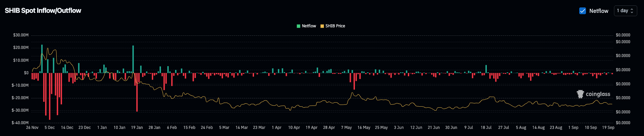Click the $-30.00M y-axis label
This screenshot has height=136, width=644.
(x=20, y=110)
